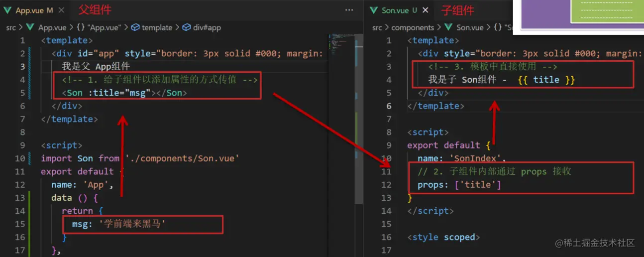Screen dimensions: 644x257
Task: Open the div#app breadcrumb
Action: click(202, 27)
